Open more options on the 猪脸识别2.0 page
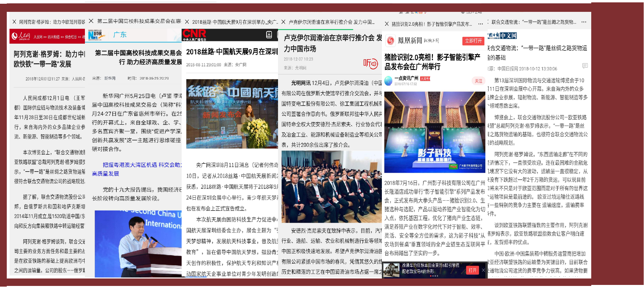 [480, 24]
